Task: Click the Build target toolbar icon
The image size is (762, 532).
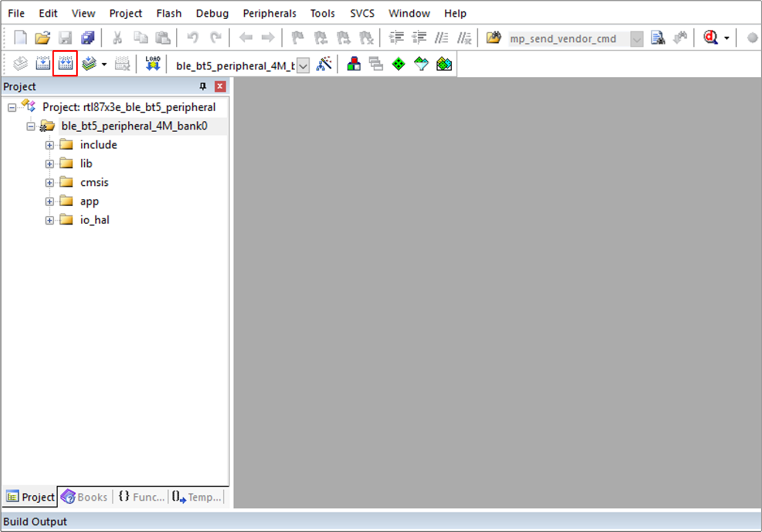Action: tap(43, 64)
